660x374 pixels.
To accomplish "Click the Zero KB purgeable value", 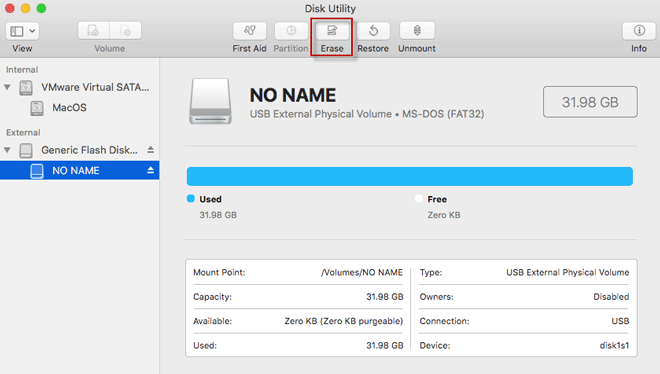I will [x=343, y=321].
